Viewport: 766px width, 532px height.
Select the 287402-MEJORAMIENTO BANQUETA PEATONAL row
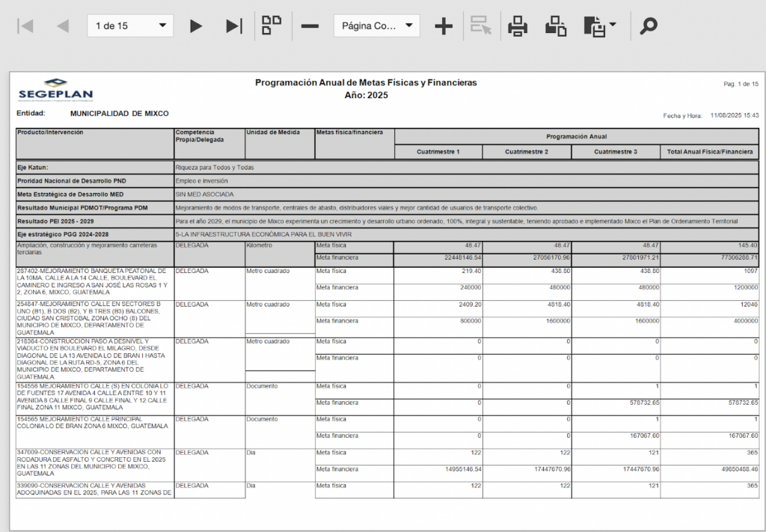pos(94,283)
